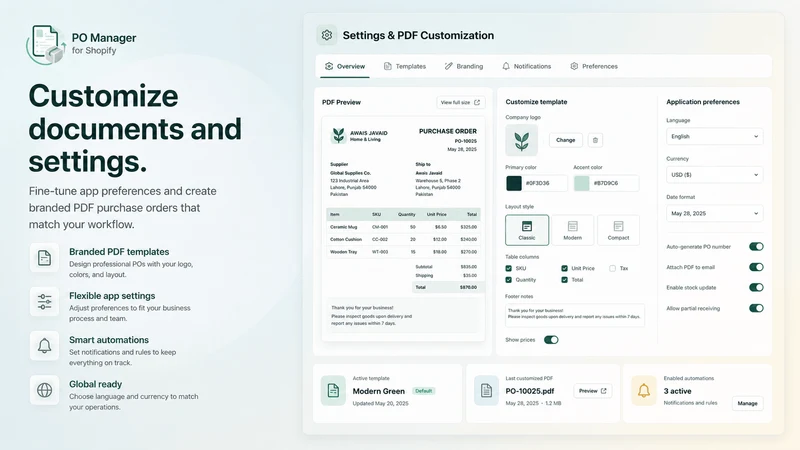
Task: Click the Last customized PDF file icon
Action: click(486, 391)
